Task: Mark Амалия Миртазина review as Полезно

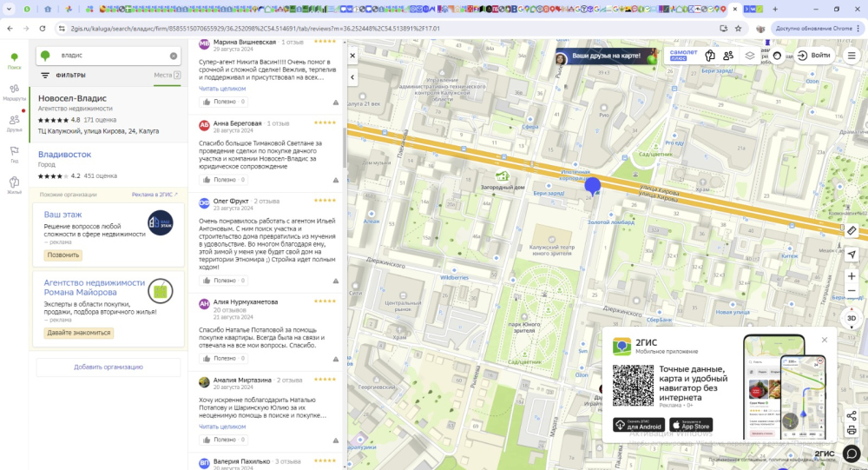Action: tap(224, 440)
